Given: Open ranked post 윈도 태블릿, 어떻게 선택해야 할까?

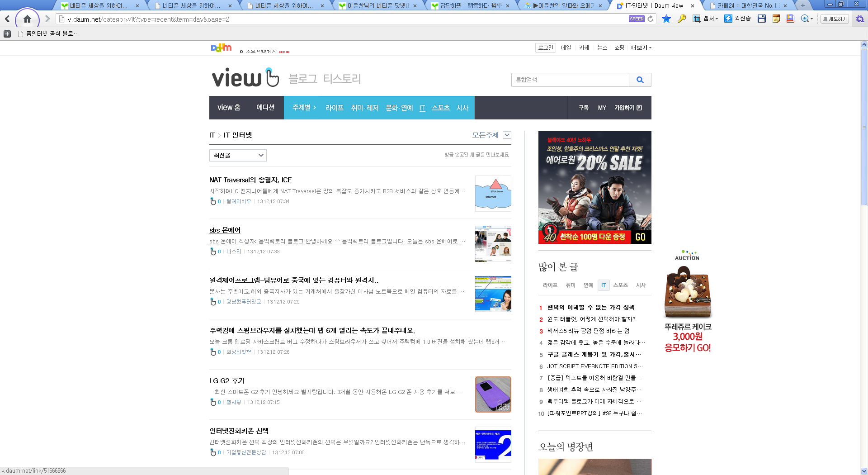Looking at the screenshot, I should [x=591, y=319].
